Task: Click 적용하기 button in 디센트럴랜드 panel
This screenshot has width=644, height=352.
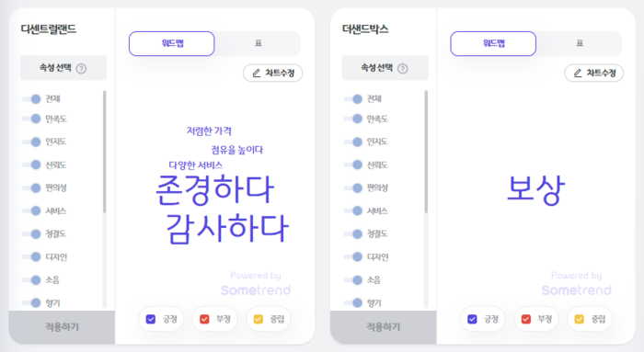Action: [62, 327]
